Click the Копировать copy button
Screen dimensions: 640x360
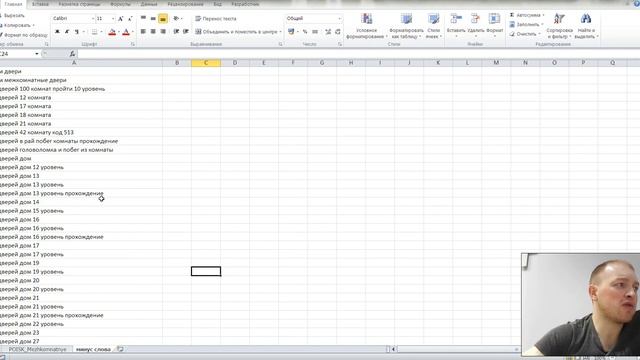[x=16, y=25]
